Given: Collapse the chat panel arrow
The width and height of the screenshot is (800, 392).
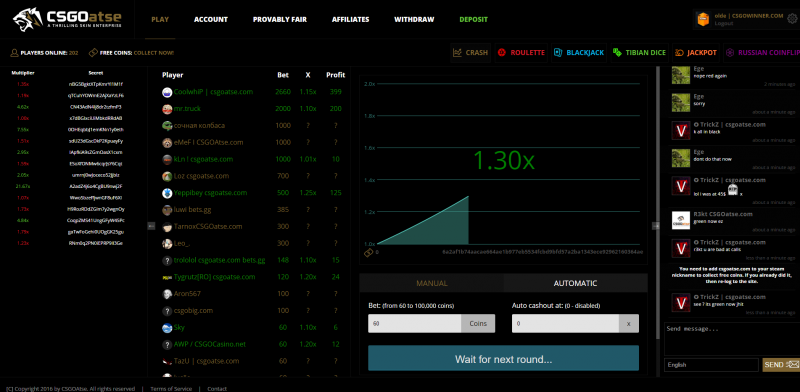Looking at the screenshot, I should coord(656,226).
